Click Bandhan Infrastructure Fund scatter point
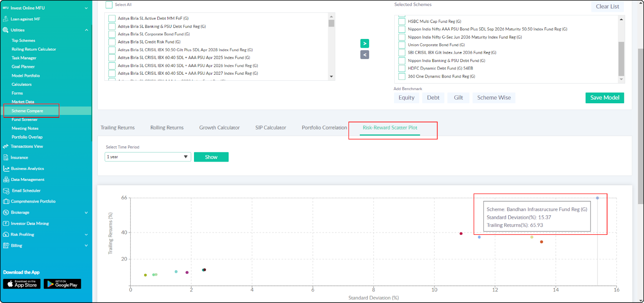Viewport: 644px width, 303px height. click(x=597, y=198)
